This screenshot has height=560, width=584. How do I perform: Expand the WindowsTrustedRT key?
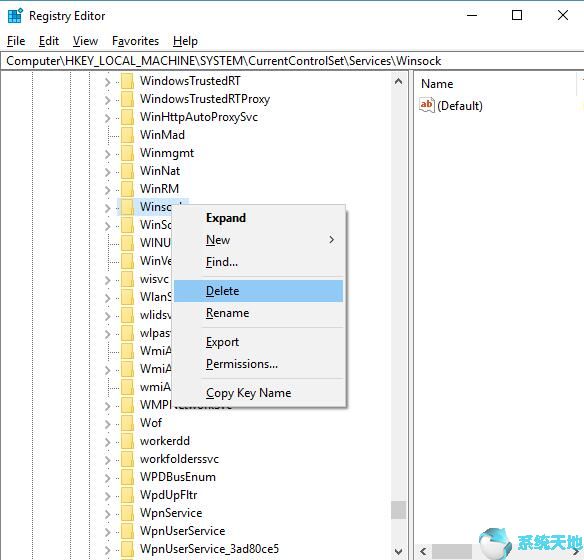pos(108,82)
